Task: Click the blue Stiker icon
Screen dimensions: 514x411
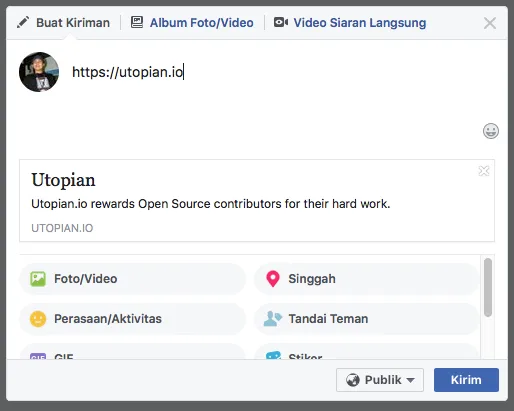Action: [x=273, y=355]
